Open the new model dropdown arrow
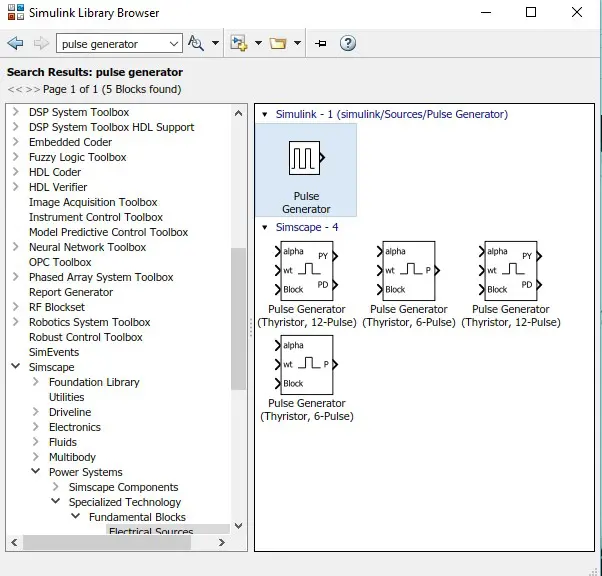Screen dimensions: 602x576 [257, 44]
